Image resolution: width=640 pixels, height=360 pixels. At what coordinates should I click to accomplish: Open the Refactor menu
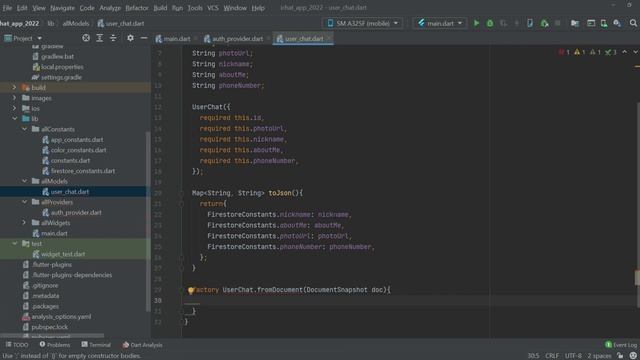click(137, 8)
